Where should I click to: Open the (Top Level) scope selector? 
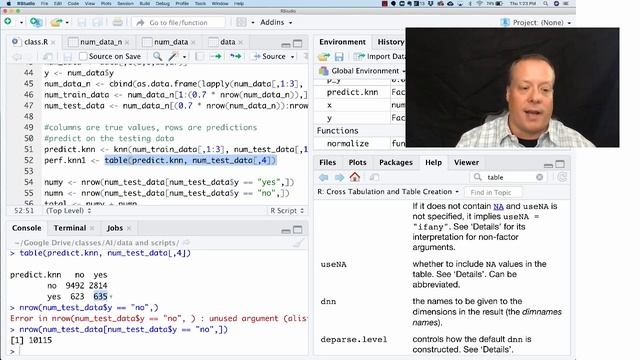point(69,211)
